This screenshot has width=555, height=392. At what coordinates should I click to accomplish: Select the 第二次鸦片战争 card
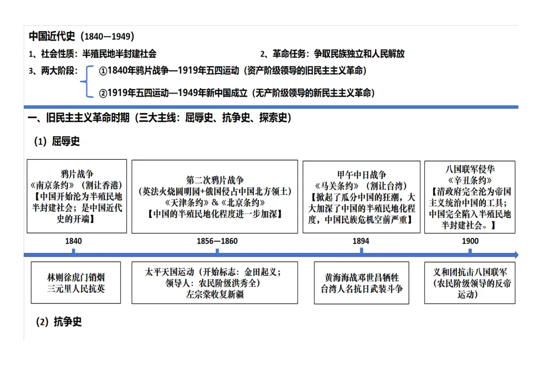[215, 197]
